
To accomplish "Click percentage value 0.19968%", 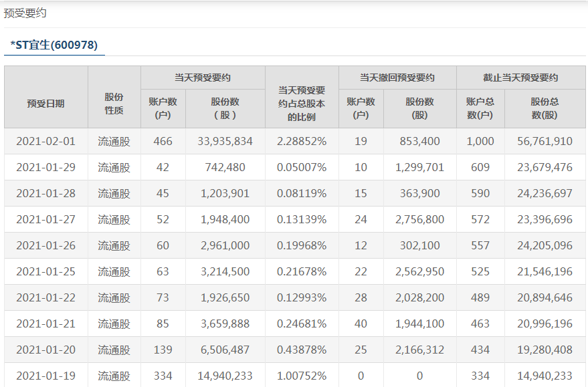I will tap(302, 245).
